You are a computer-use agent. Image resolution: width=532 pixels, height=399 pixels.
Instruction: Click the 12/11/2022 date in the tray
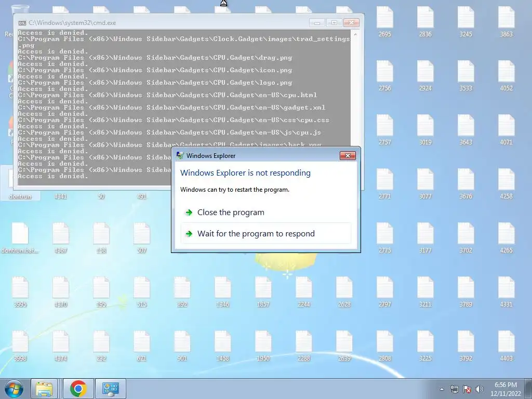click(506, 394)
